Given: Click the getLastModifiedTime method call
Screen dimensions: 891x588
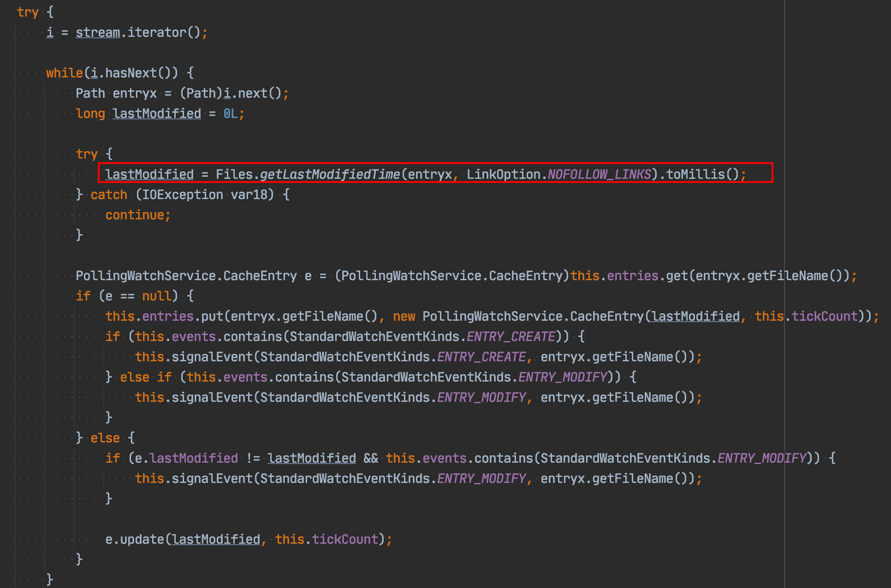Looking at the screenshot, I should (x=330, y=174).
